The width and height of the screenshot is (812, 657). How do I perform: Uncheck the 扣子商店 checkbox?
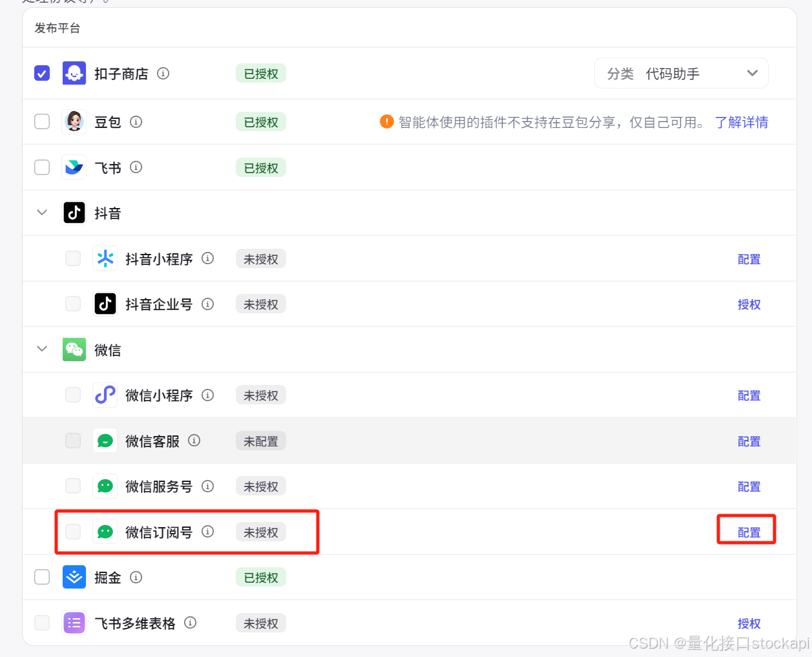pos(42,73)
